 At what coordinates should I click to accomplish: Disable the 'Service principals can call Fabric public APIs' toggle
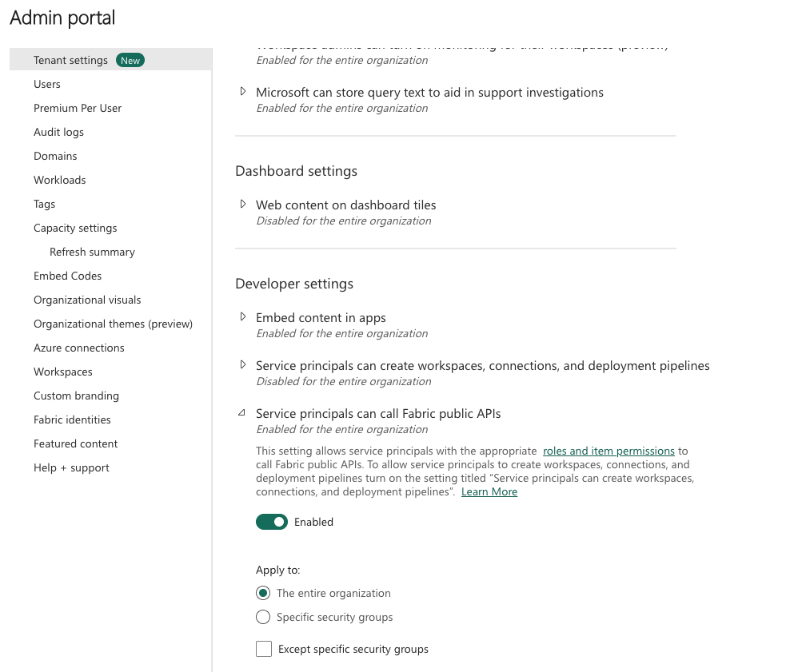coord(271,521)
